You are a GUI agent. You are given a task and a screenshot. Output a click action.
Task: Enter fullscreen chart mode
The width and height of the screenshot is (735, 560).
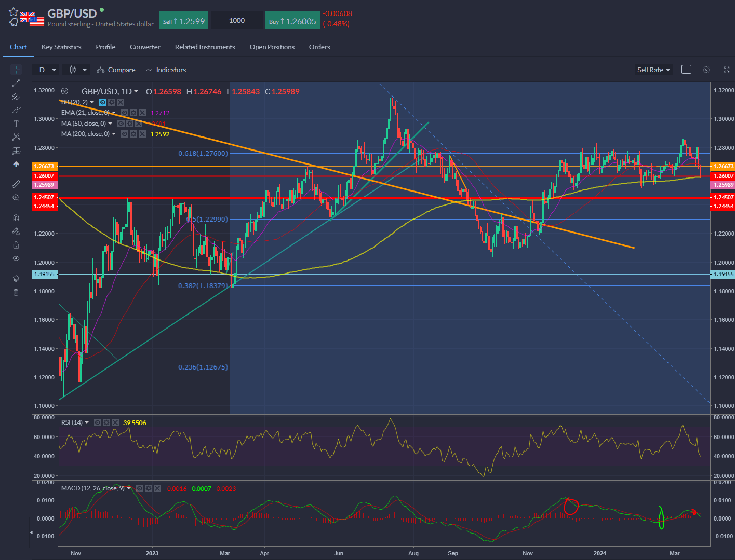727,70
